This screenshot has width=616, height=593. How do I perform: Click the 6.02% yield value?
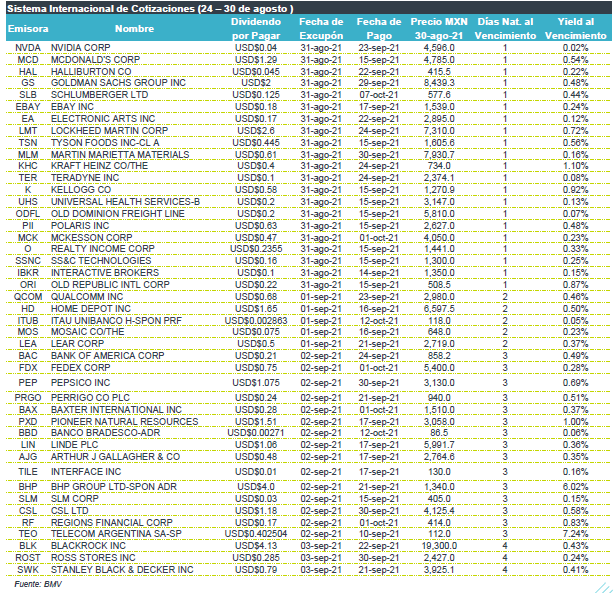pyautogui.click(x=575, y=487)
